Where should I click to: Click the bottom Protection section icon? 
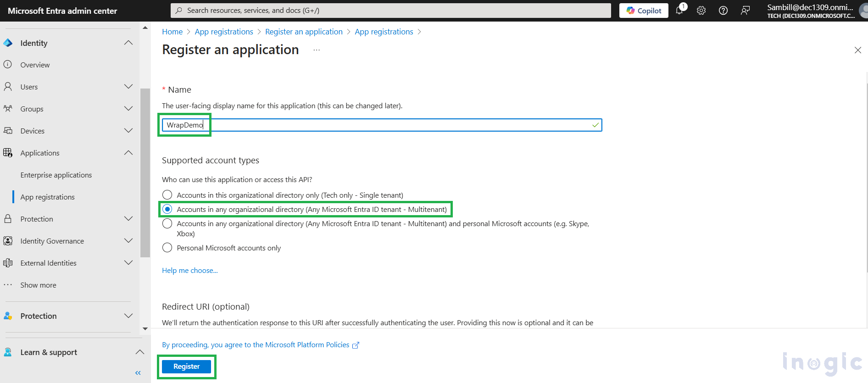point(8,316)
